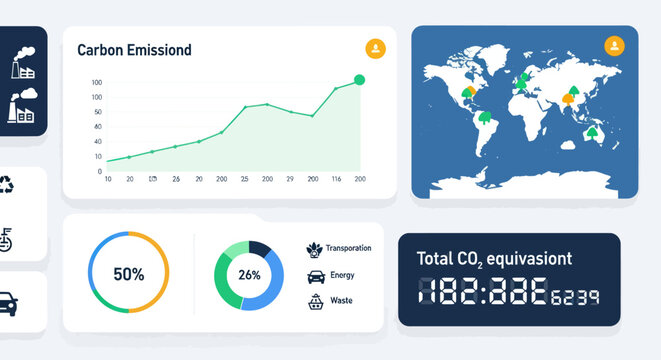The image size is (661, 360).
Task: Select the green tree marker on North America
Action: 466,94
